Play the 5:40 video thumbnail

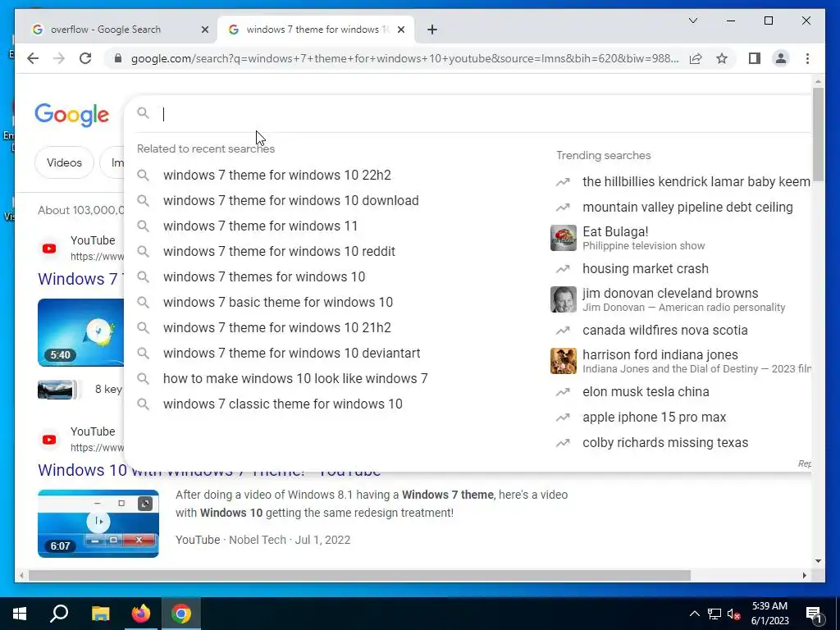coord(80,333)
